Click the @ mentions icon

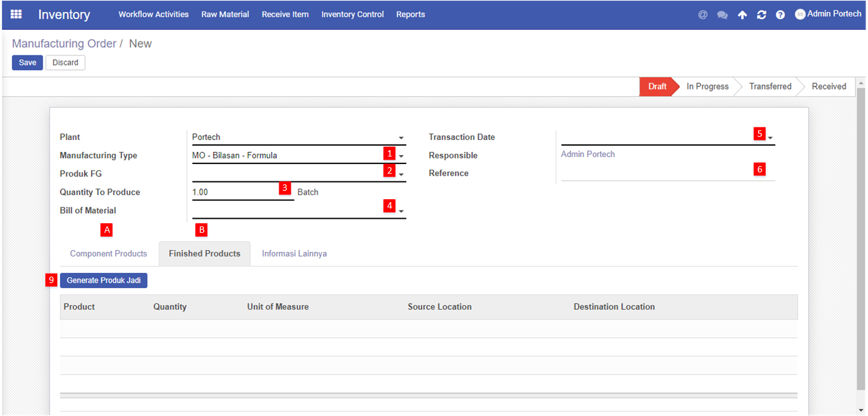[703, 15]
